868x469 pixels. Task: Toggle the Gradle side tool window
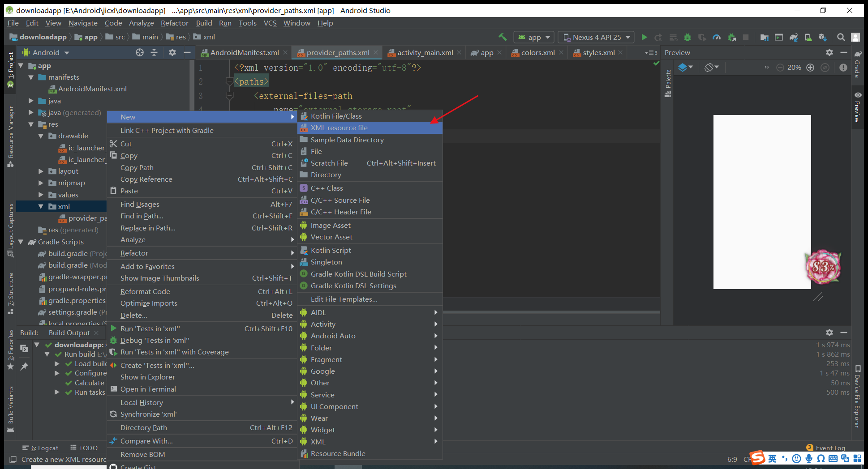point(857,64)
